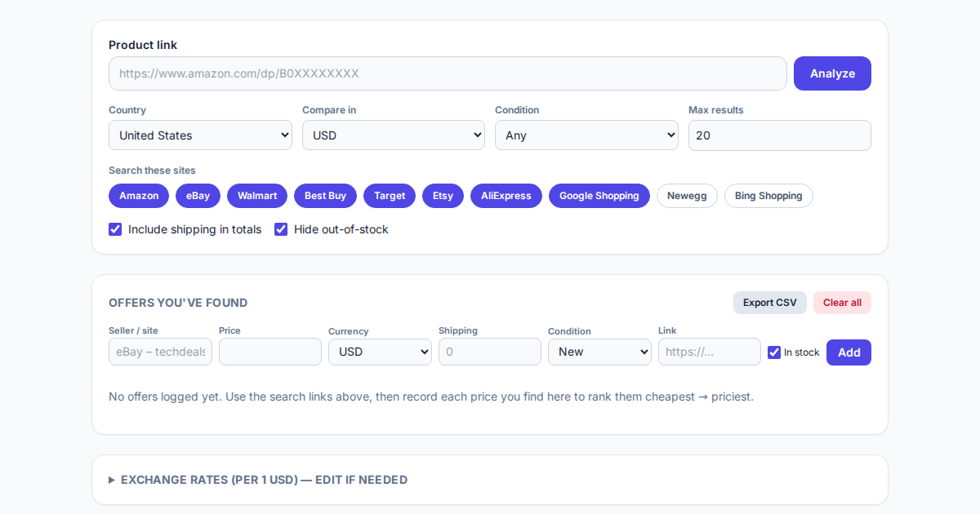Viewport: 980px width, 514px height.
Task: Uncheck Hide out-of-stock checkbox
Action: tap(281, 229)
